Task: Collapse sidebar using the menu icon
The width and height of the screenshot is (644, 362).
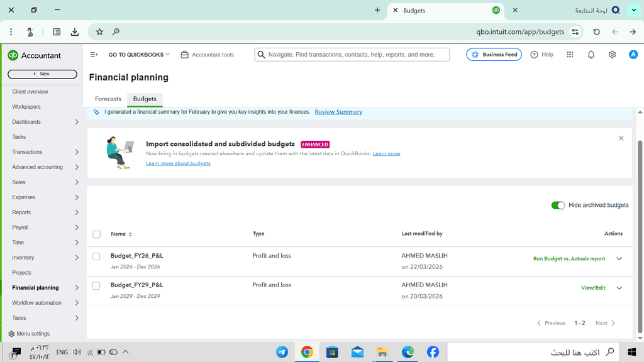Action: [94, 55]
